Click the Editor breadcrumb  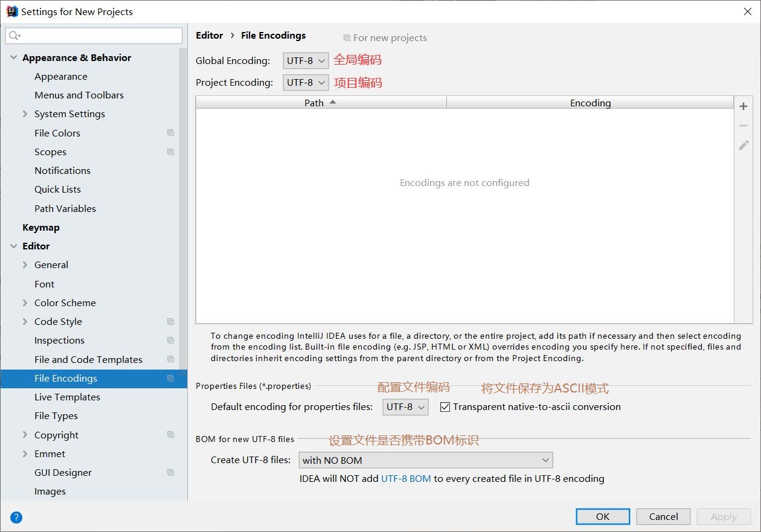pos(210,35)
